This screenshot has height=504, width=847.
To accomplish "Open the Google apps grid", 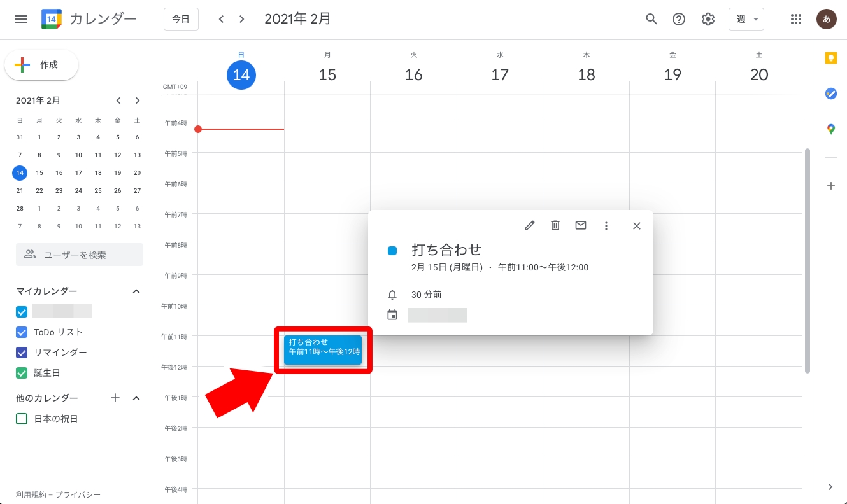I will [795, 19].
